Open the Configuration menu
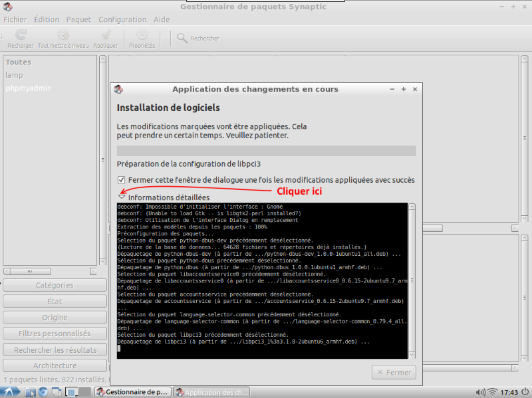The height and width of the screenshot is (398, 532). [x=122, y=20]
